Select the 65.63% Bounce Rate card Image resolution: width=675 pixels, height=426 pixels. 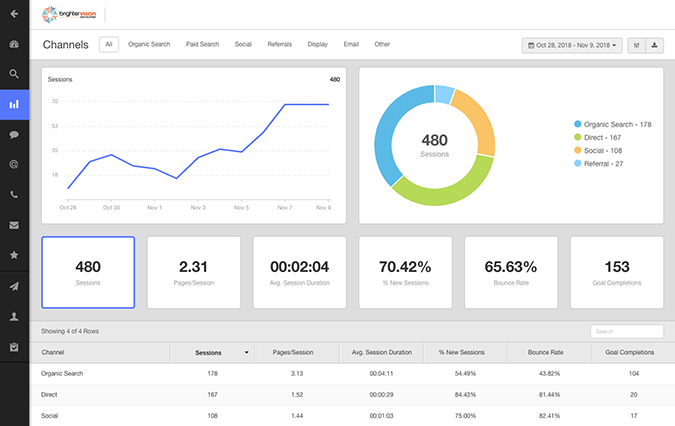click(x=511, y=272)
